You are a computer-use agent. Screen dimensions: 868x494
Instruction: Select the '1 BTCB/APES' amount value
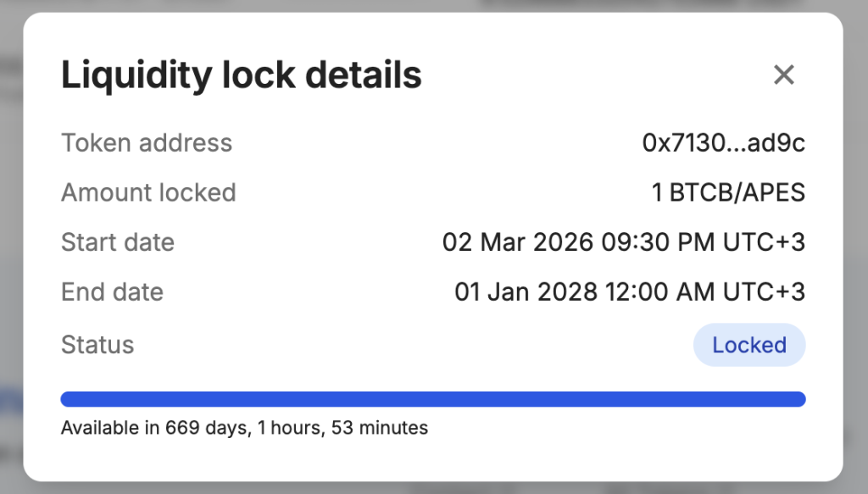[728, 192]
